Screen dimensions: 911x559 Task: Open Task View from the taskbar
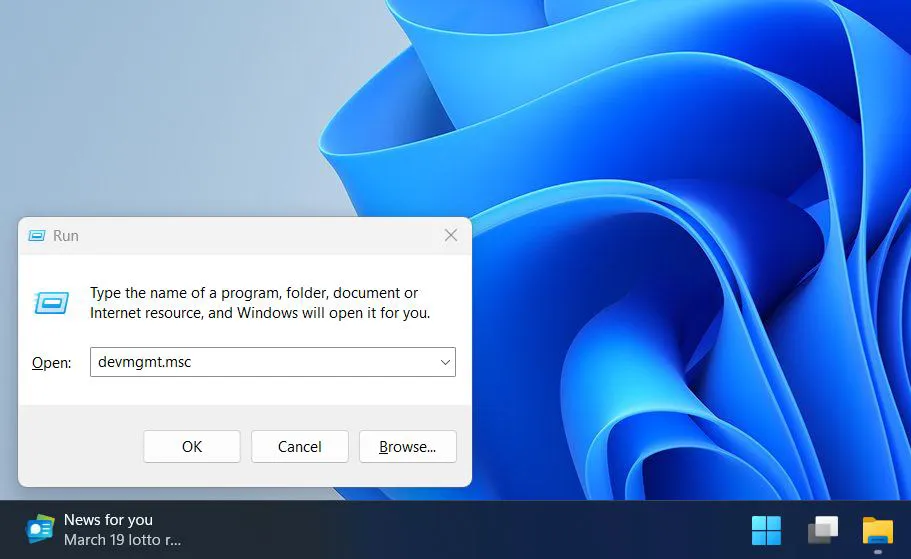coord(823,531)
